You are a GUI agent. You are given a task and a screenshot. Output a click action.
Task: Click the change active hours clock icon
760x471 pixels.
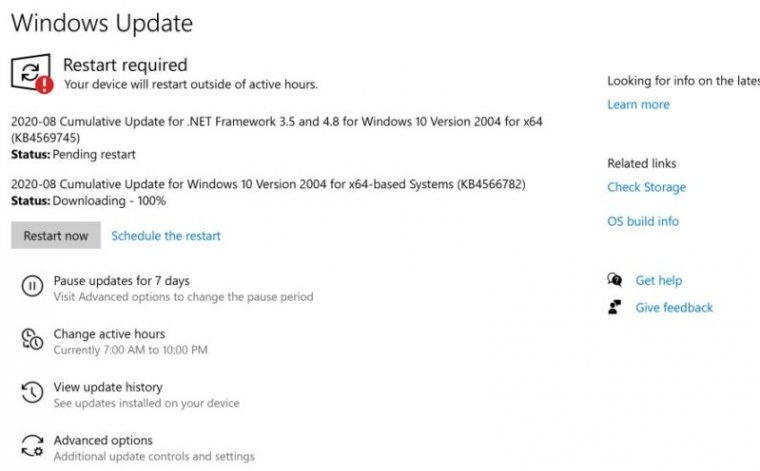pos(32,340)
